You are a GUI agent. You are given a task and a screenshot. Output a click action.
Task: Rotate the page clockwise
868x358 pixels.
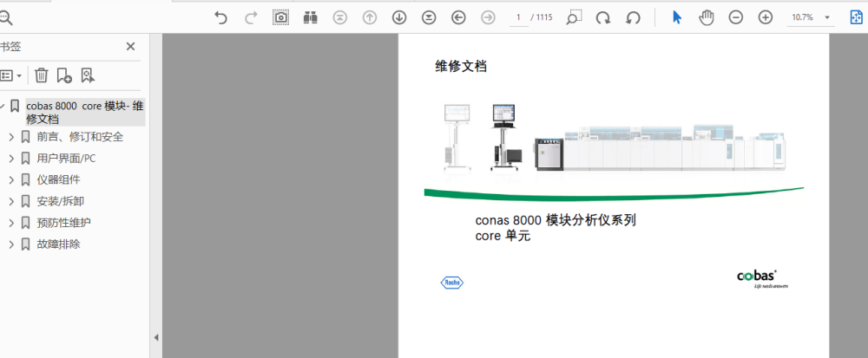coord(604,17)
